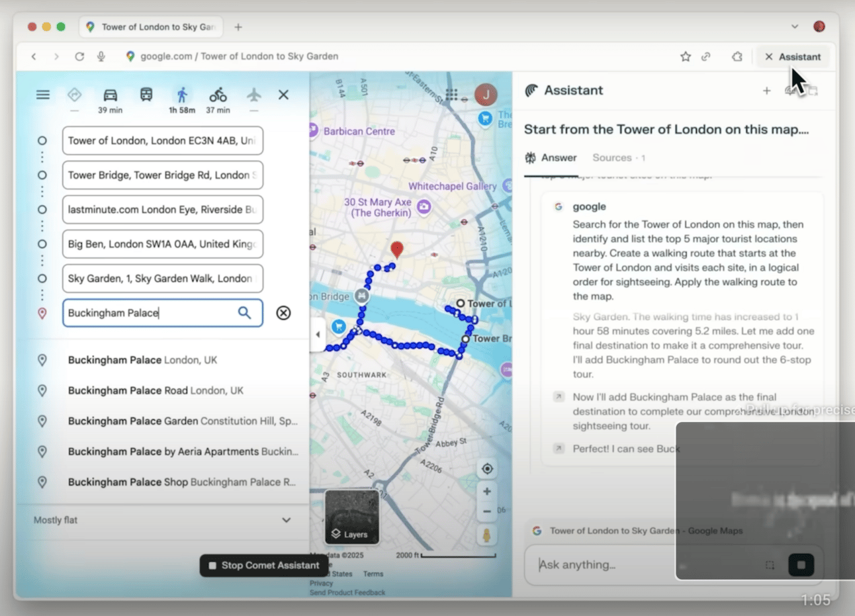Image resolution: width=855 pixels, height=616 pixels.
Task: Open the map Layers thumbnail
Action: pyautogui.click(x=352, y=517)
